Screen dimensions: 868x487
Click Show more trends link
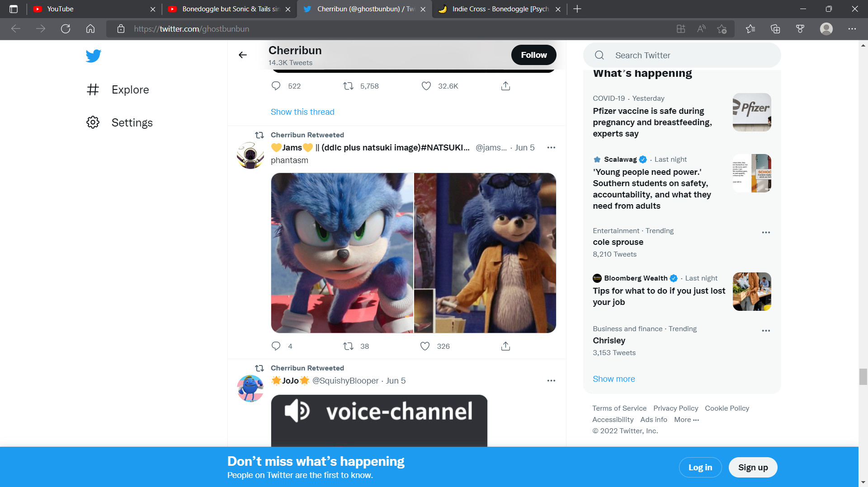(614, 379)
